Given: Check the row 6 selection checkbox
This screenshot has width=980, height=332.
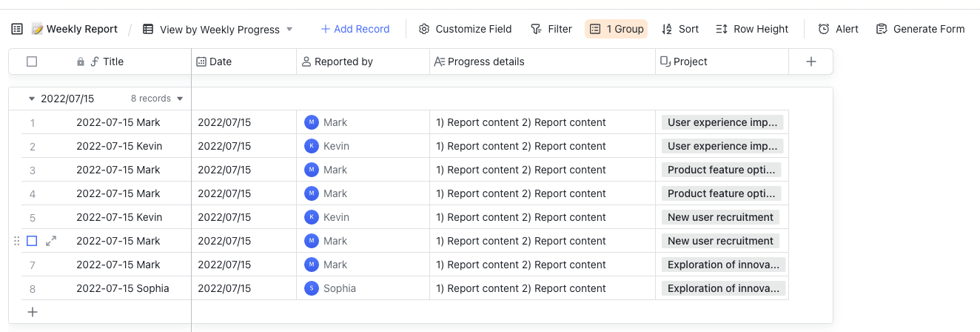Looking at the screenshot, I should (32, 241).
